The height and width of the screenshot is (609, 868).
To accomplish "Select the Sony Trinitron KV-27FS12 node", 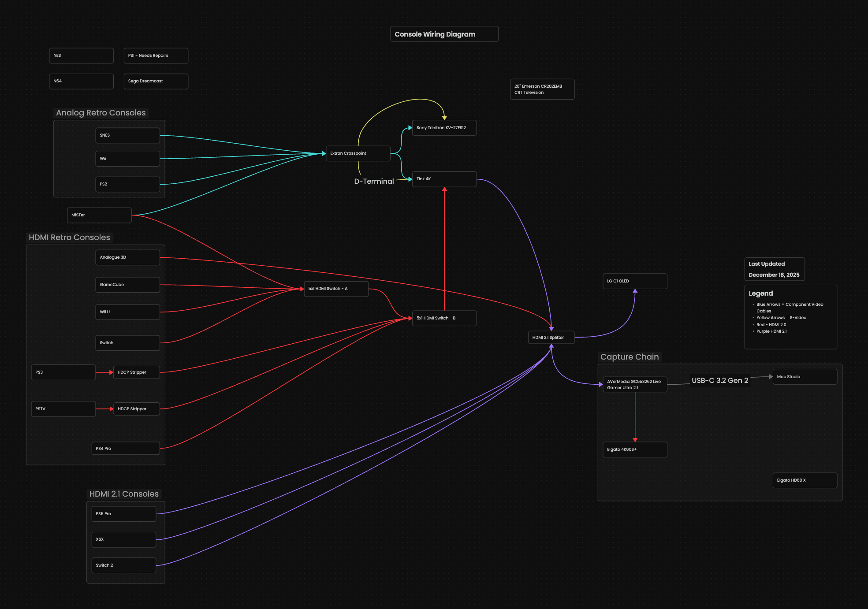I will [x=444, y=128].
